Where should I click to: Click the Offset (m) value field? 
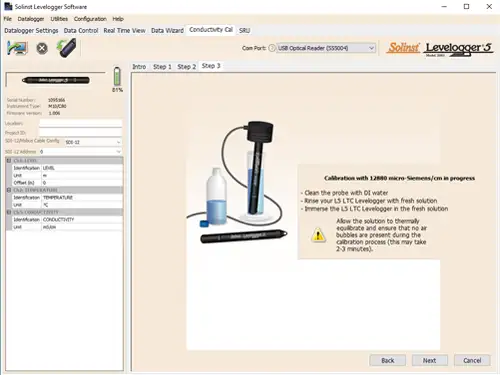(82, 183)
